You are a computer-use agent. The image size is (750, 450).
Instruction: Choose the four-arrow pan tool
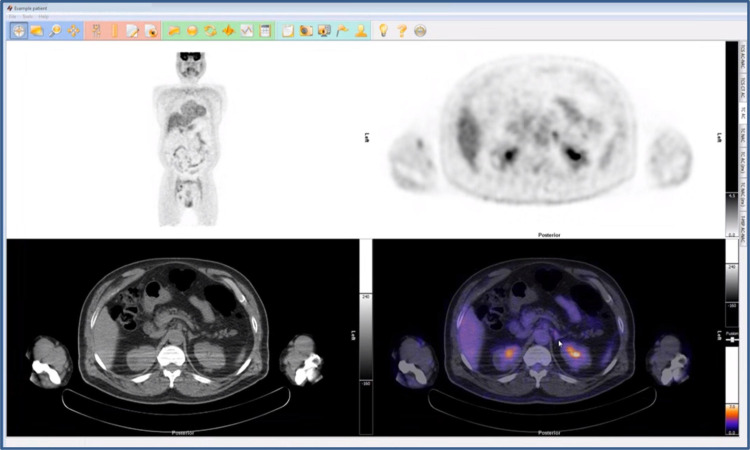click(74, 31)
